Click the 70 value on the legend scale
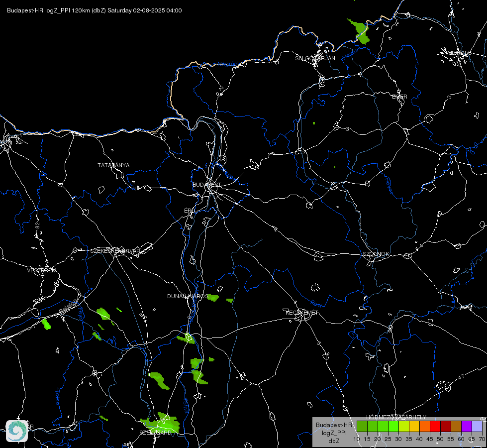The height and width of the screenshot is (448, 487). click(x=482, y=440)
